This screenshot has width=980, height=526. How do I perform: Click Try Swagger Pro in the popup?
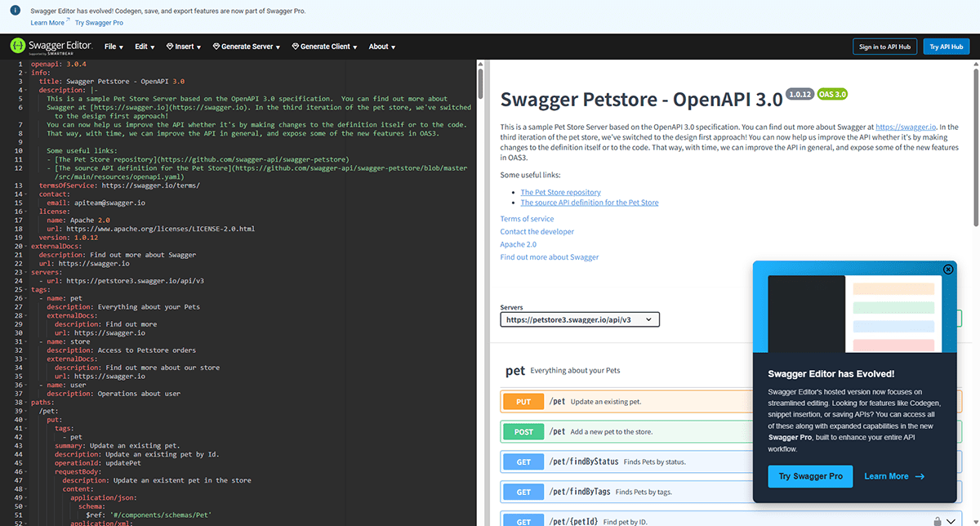tap(810, 476)
